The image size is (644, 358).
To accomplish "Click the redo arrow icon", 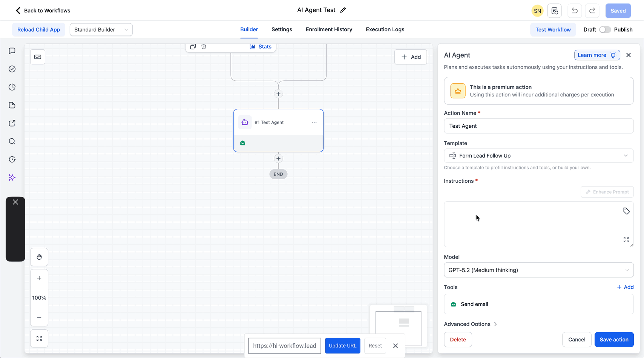I will [x=592, y=11].
